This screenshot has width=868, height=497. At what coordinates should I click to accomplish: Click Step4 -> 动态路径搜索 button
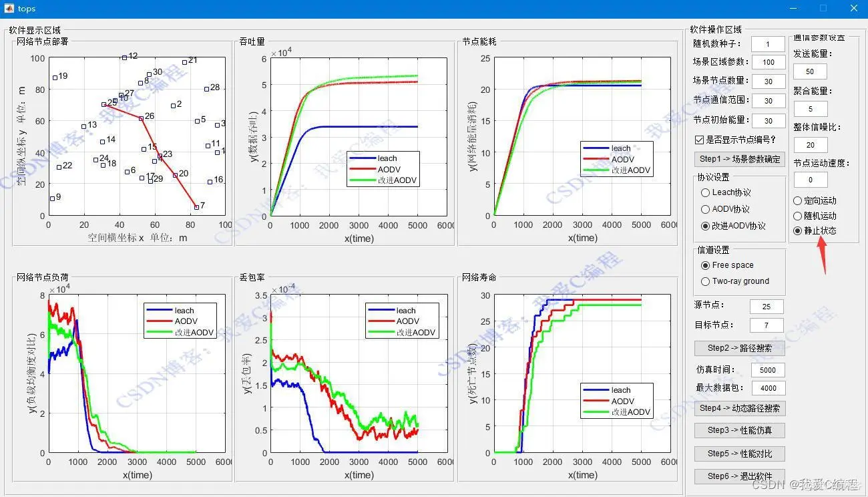pos(739,407)
